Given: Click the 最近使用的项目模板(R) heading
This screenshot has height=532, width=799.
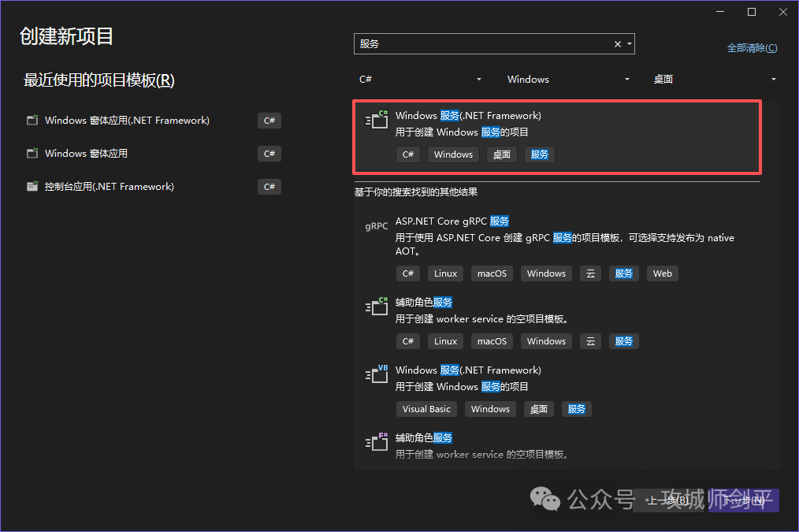Looking at the screenshot, I should point(98,80).
